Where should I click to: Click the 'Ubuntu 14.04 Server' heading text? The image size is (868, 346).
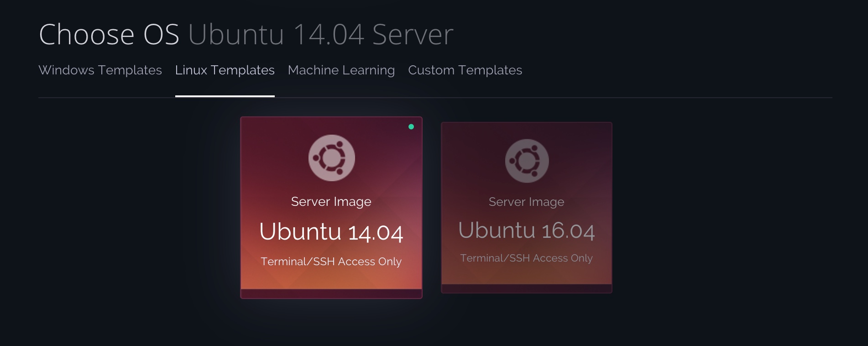pos(321,34)
